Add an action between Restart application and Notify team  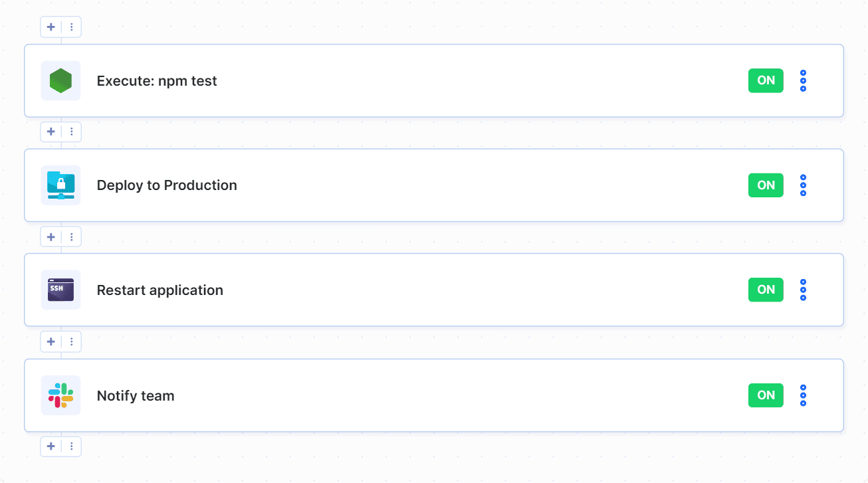click(51, 341)
